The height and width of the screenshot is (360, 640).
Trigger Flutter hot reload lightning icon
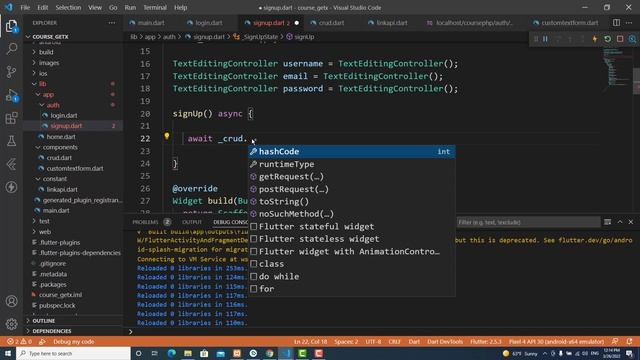[595, 39]
